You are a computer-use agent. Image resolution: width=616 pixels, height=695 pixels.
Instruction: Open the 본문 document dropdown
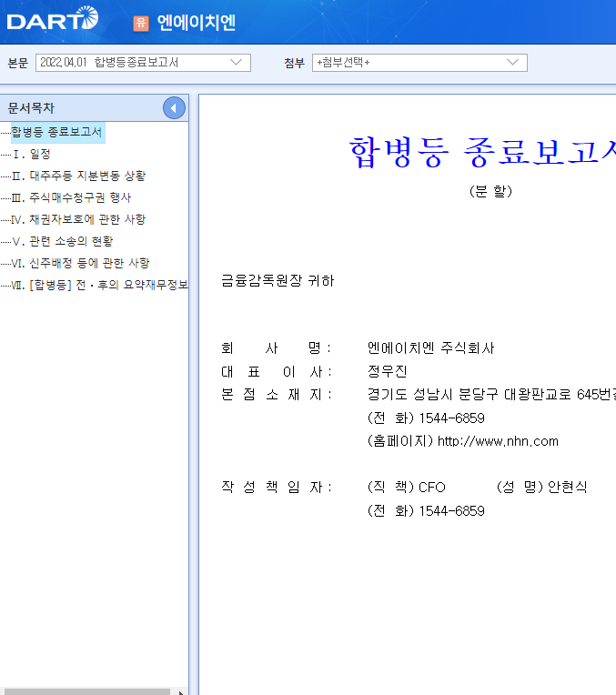[x=143, y=63]
